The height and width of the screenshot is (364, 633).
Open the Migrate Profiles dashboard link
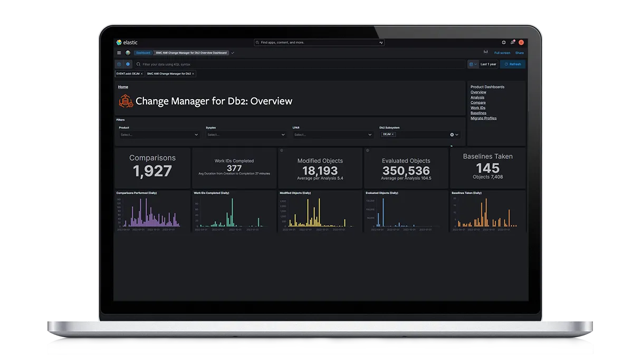click(x=483, y=118)
